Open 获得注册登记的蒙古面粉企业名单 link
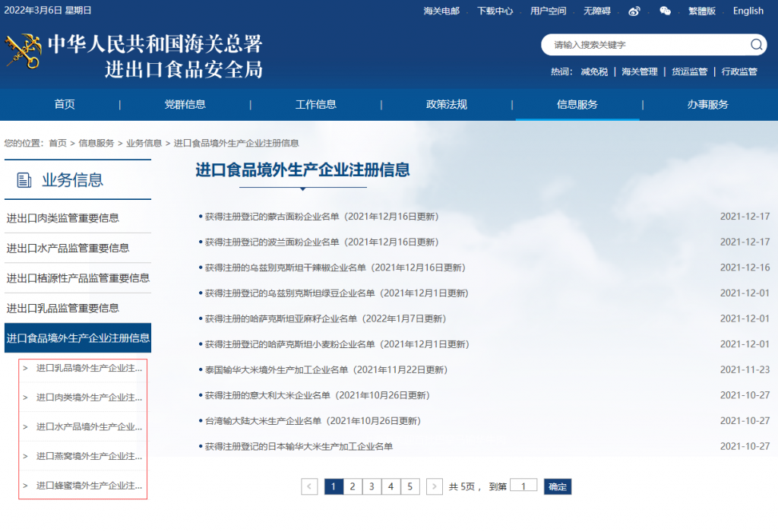 [x=321, y=217]
